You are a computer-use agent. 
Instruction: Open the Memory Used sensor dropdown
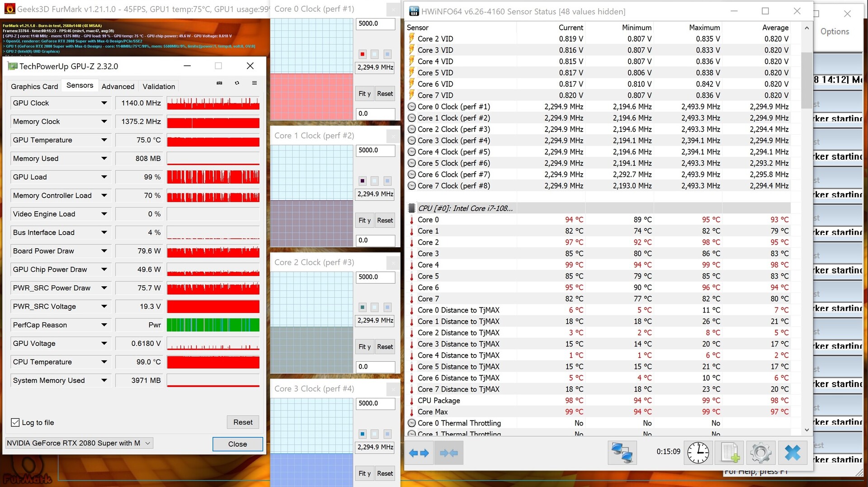(x=104, y=159)
